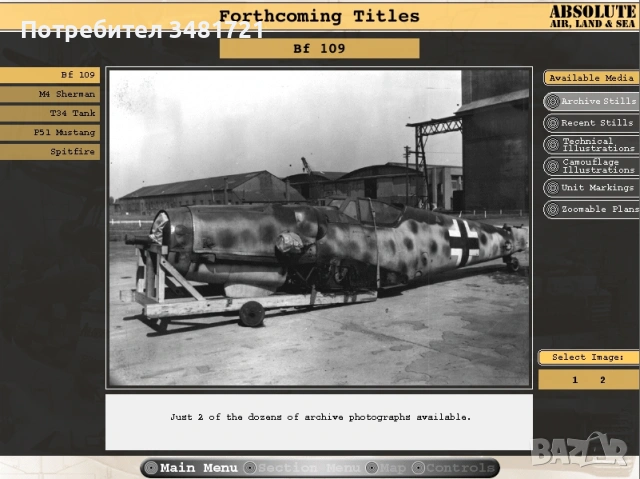Click the Zoomable Plans round icon

(552, 210)
